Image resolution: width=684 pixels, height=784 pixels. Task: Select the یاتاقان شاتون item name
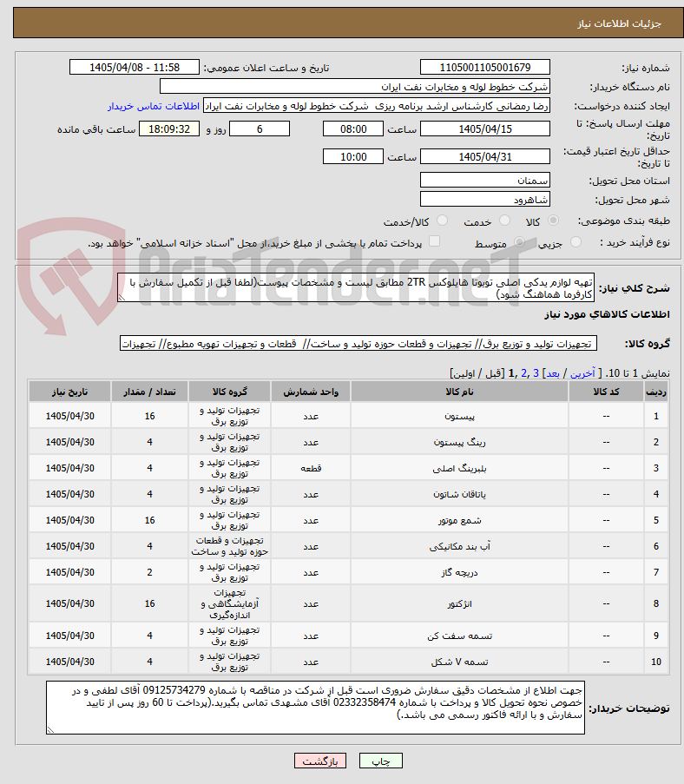[459, 494]
